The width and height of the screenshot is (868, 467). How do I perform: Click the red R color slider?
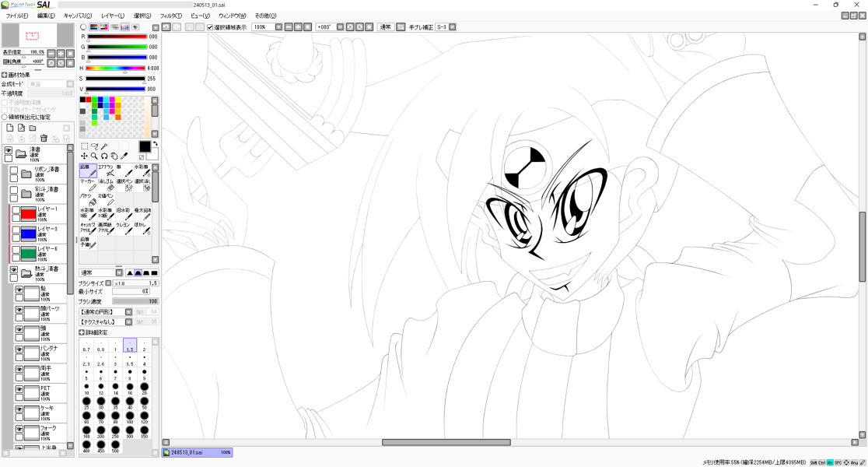[x=117, y=37]
